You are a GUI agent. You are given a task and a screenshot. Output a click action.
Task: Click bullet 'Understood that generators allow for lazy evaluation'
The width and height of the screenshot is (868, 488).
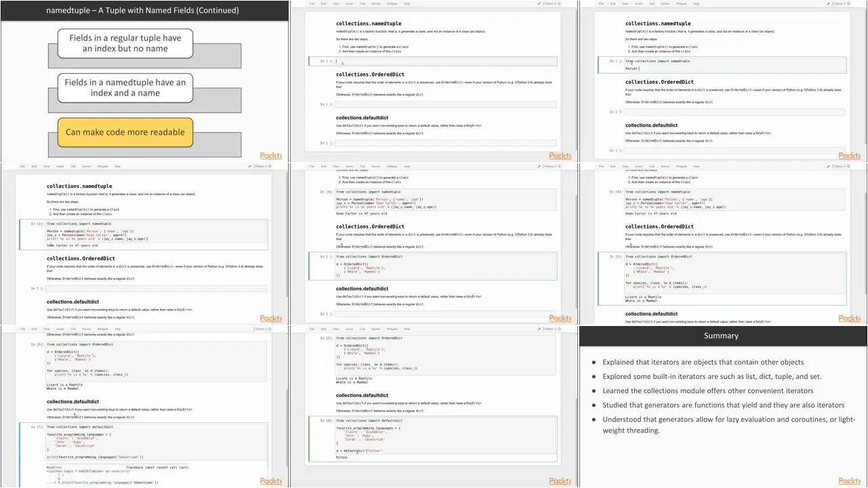[x=729, y=424]
